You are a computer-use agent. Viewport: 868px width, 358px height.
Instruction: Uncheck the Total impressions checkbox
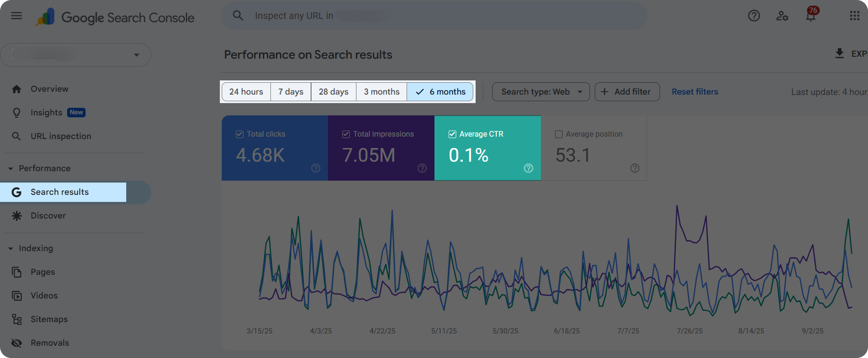(346, 134)
